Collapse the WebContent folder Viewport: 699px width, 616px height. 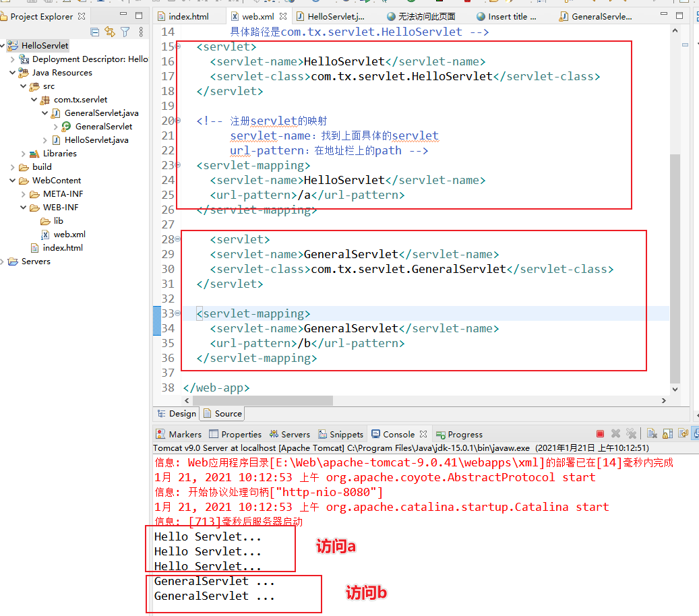click(13, 180)
